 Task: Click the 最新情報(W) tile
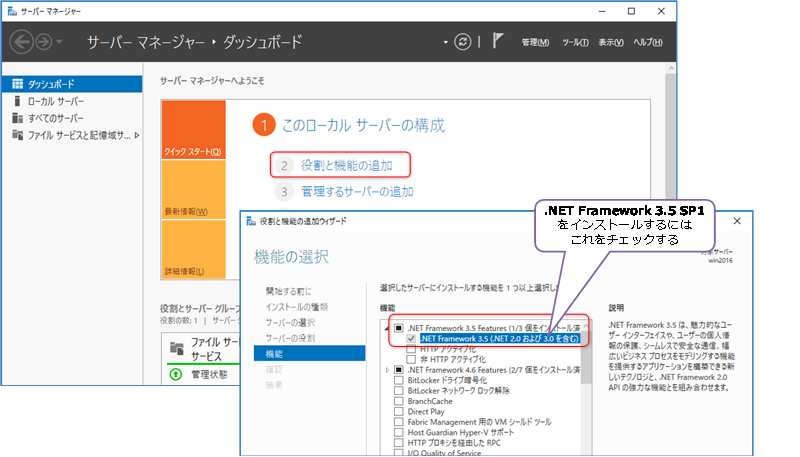click(193, 190)
